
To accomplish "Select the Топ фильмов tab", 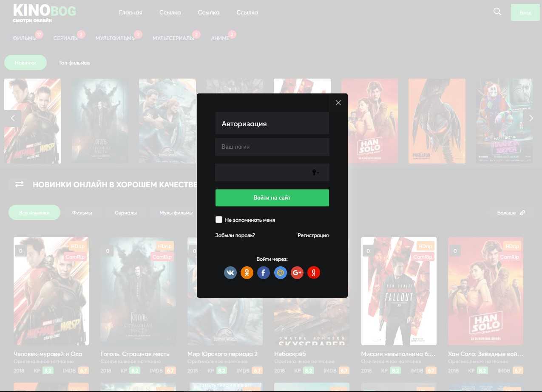I will pyautogui.click(x=74, y=63).
